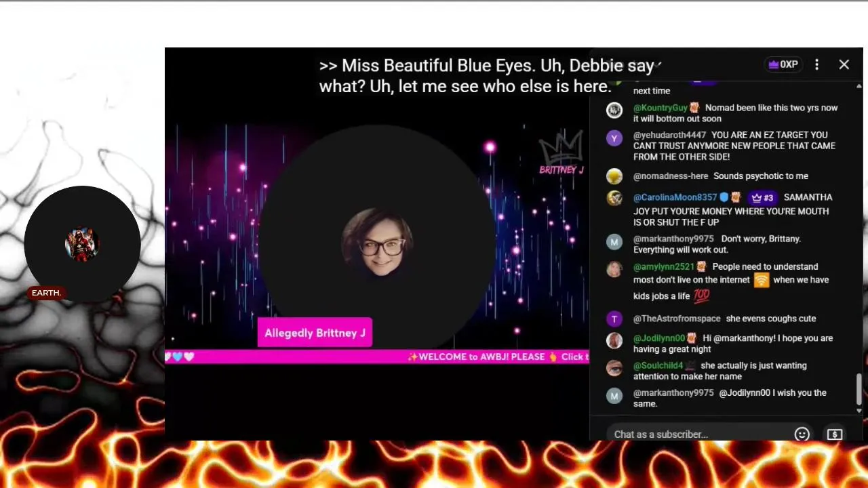Open @TheAstrofromspace purple T avatar
The height and width of the screenshot is (488, 868).
click(x=614, y=319)
